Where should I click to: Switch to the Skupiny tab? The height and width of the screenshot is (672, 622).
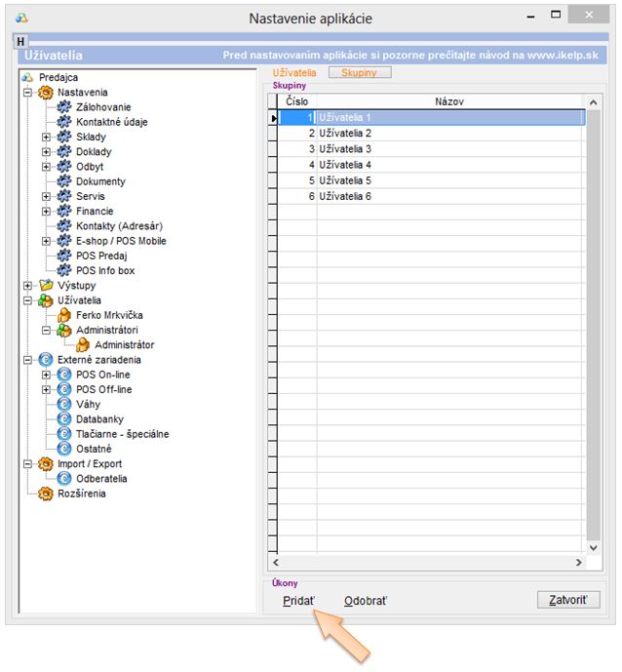tap(360, 73)
